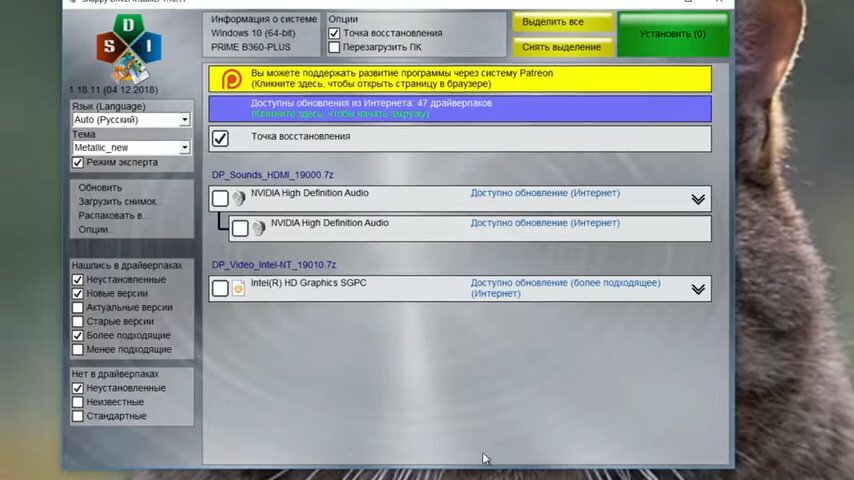This screenshot has width=854, height=480.
Task: Click 'Обновить' menu item
Action: coord(100,187)
